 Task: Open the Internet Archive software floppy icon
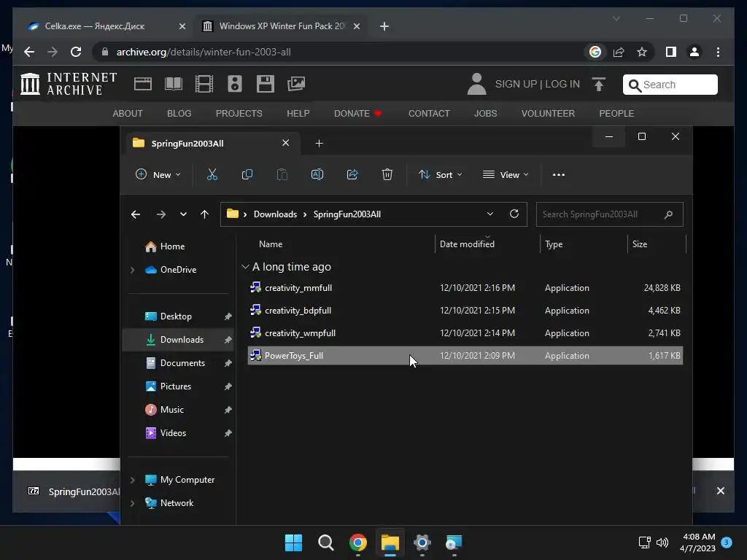tap(266, 84)
